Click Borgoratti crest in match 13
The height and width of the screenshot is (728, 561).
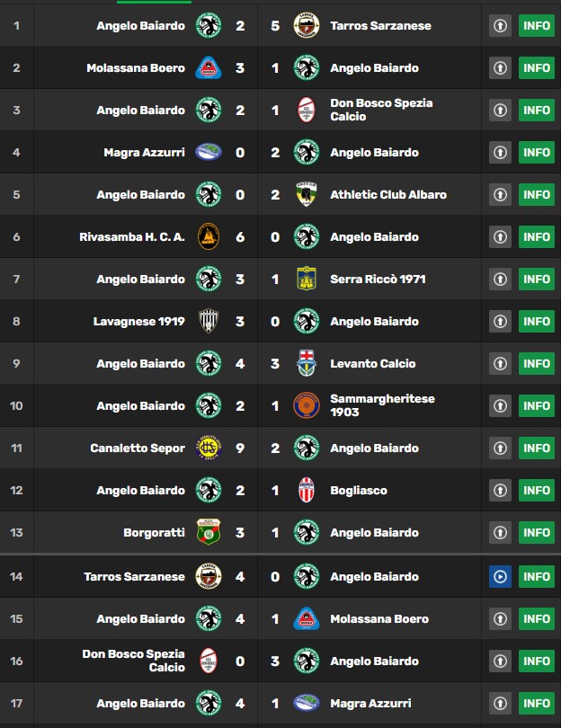tap(208, 533)
